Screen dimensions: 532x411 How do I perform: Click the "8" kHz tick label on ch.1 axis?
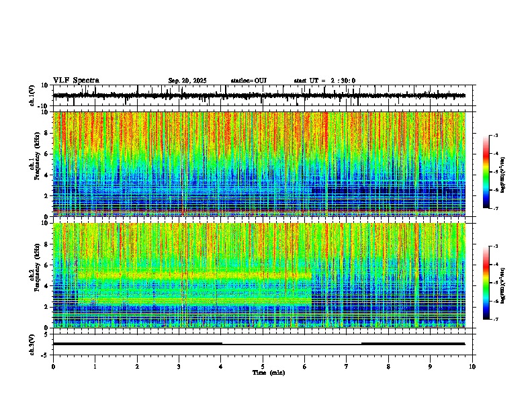(46, 133)
